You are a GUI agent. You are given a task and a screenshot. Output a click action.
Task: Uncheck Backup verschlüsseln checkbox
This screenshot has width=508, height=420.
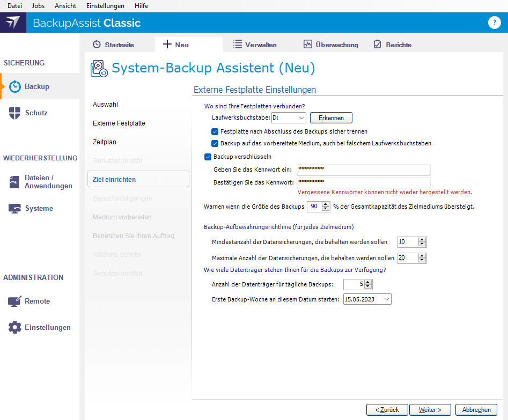tap(208, 157)
